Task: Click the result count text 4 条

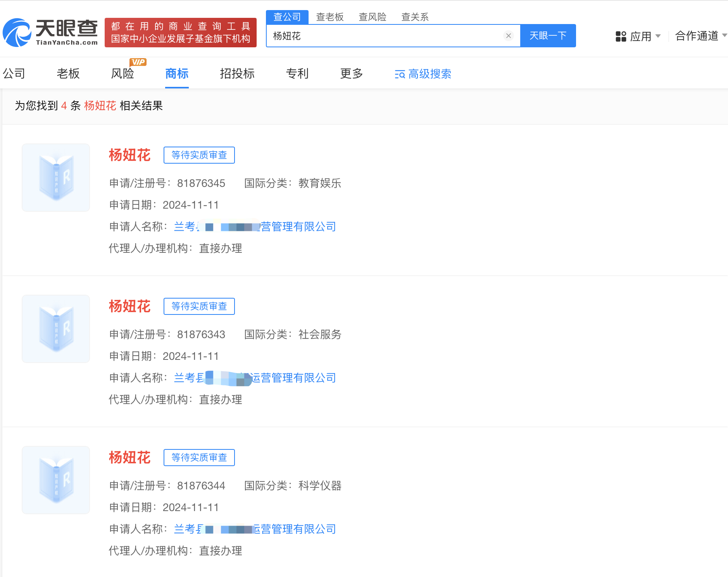Action: [x=71, y=105]
